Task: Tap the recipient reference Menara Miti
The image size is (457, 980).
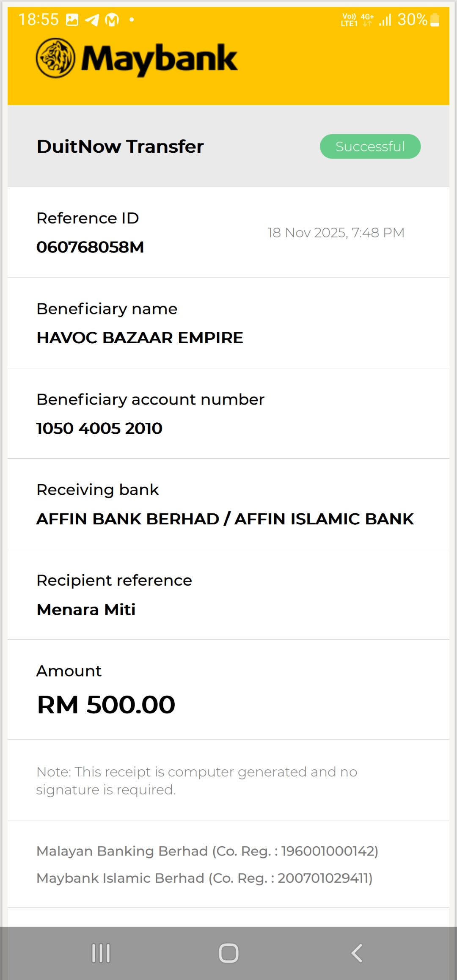Action: [86, 609]
